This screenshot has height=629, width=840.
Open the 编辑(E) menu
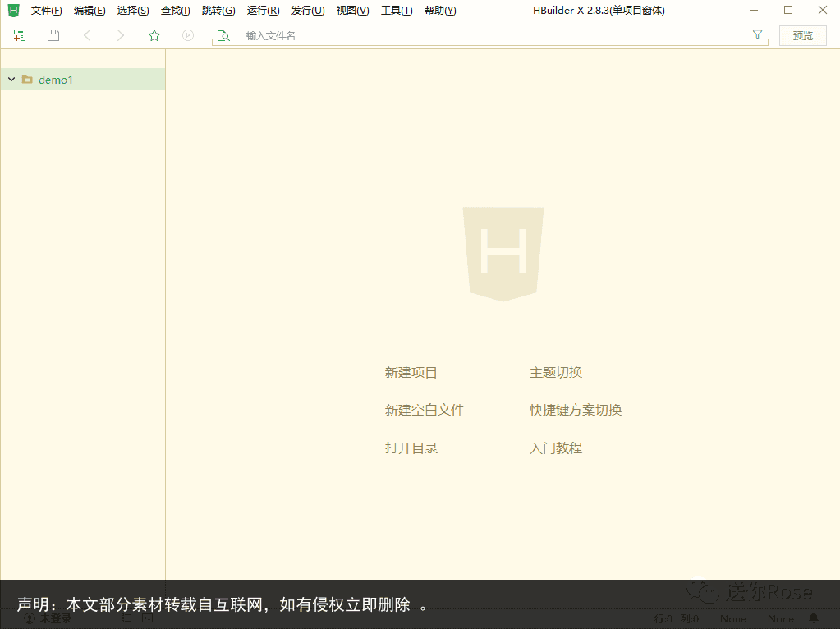pos(90,11)
